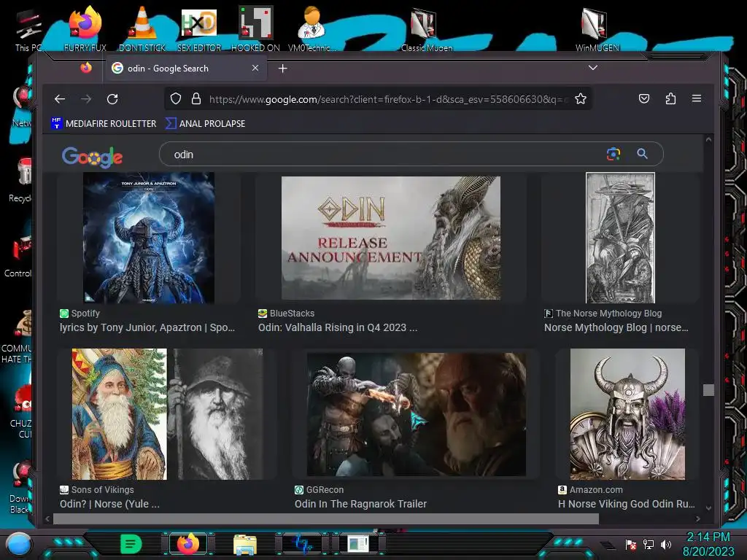
Task: Open the taskbar clock showing 2:14 PM
Action: (x=708, y=544)
